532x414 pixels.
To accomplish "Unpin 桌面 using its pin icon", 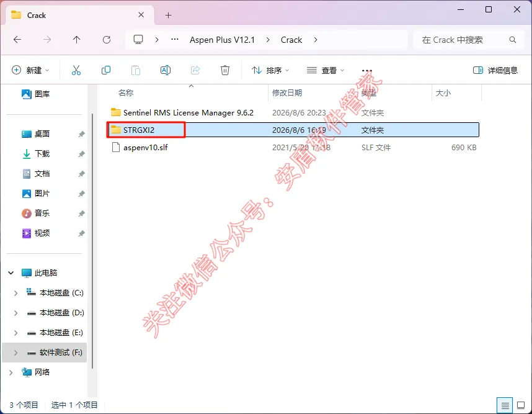I will [x=81, y=134].
